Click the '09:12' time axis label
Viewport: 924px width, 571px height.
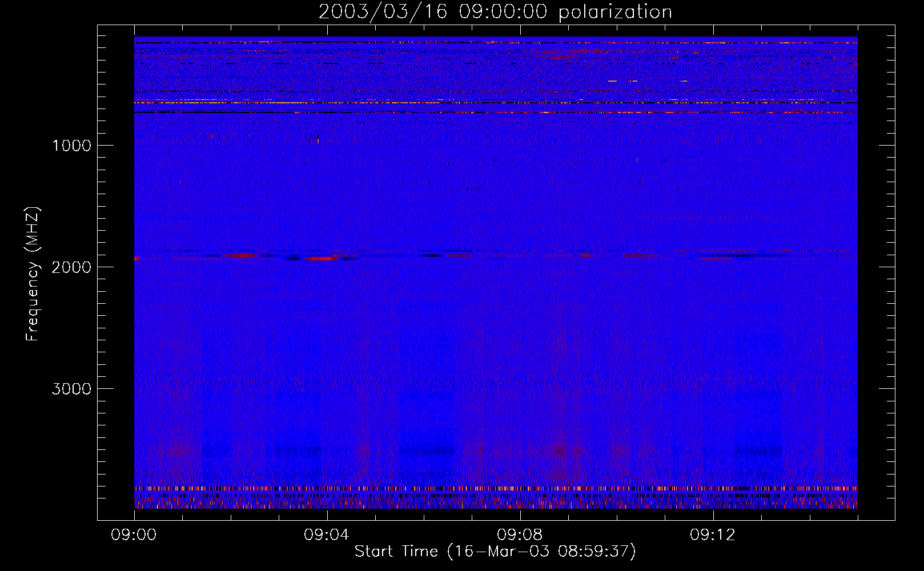tap(713, 535)
